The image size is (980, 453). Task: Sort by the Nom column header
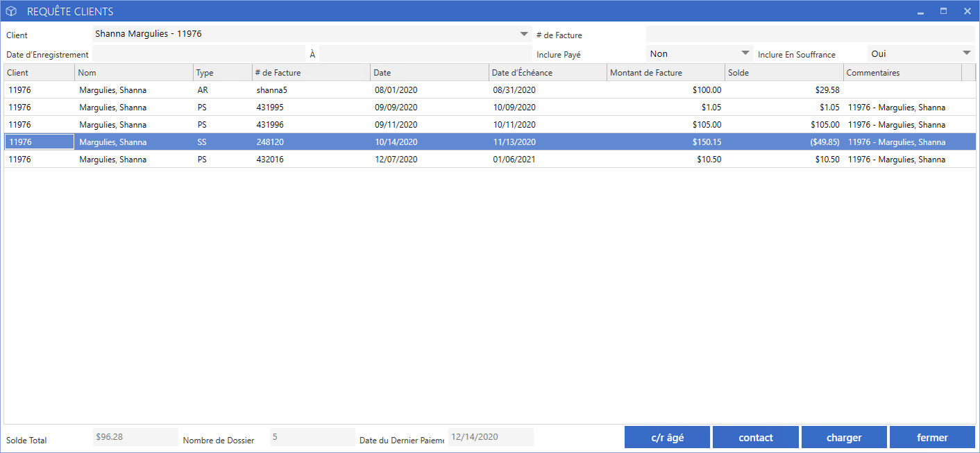coord(134,73)
